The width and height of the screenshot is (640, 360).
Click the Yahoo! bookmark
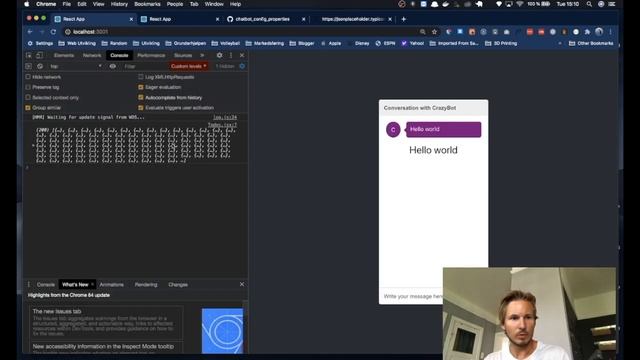tap(413, 43)
